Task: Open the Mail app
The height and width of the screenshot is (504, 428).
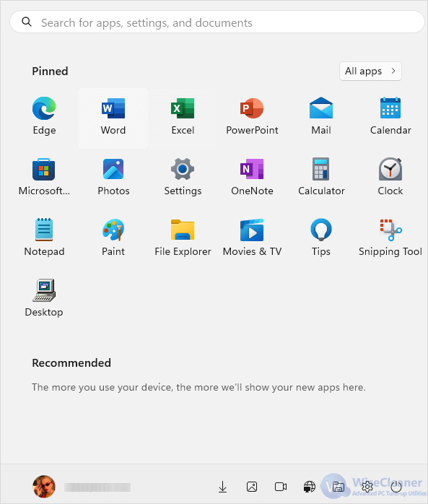Action: (x=321, y=116)
